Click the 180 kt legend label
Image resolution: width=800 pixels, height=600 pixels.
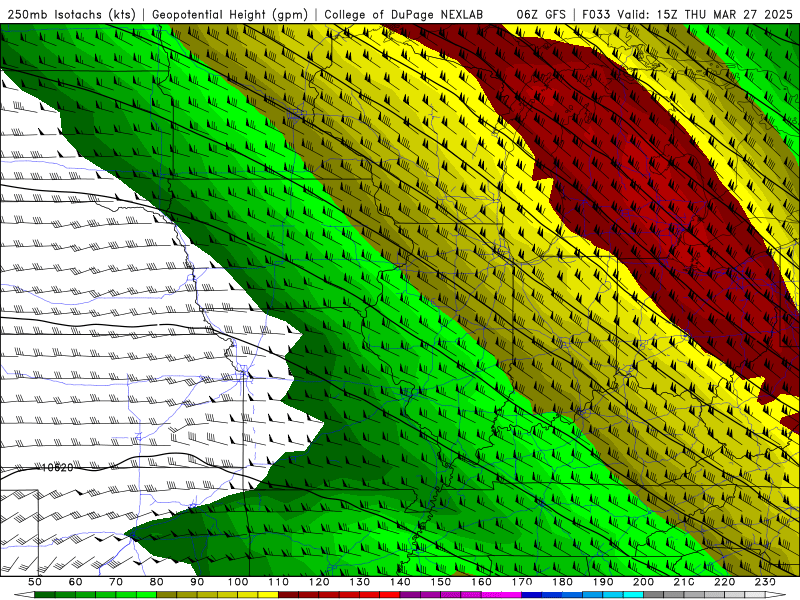[x=562, y=582]
